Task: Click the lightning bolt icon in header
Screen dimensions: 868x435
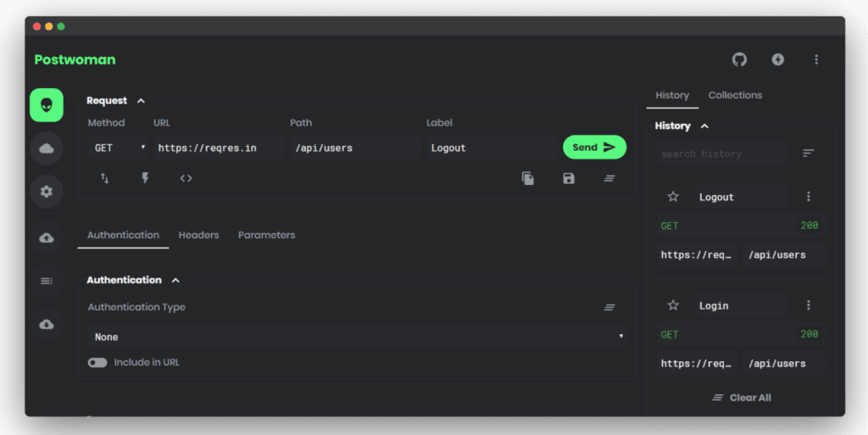Action: click(x=778, y=59)
